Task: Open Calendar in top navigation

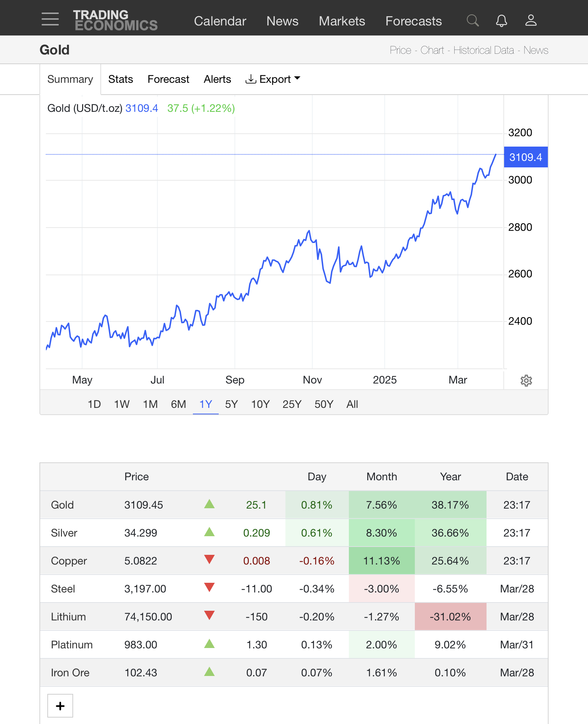Action: click(220, 21)
